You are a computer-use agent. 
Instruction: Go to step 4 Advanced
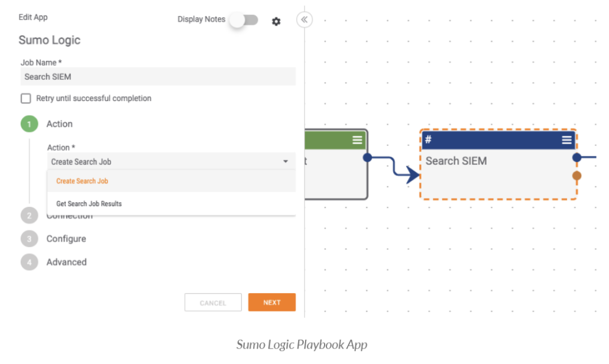coord(54,262)
